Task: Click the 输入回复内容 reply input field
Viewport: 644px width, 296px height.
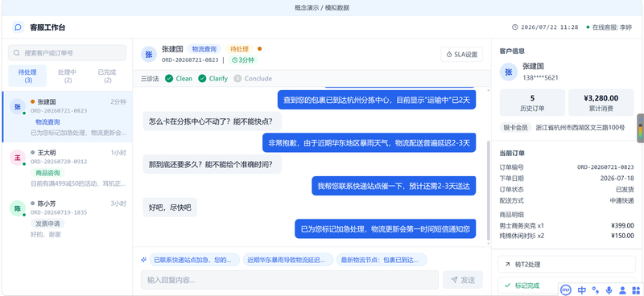Action: (290, 280)
